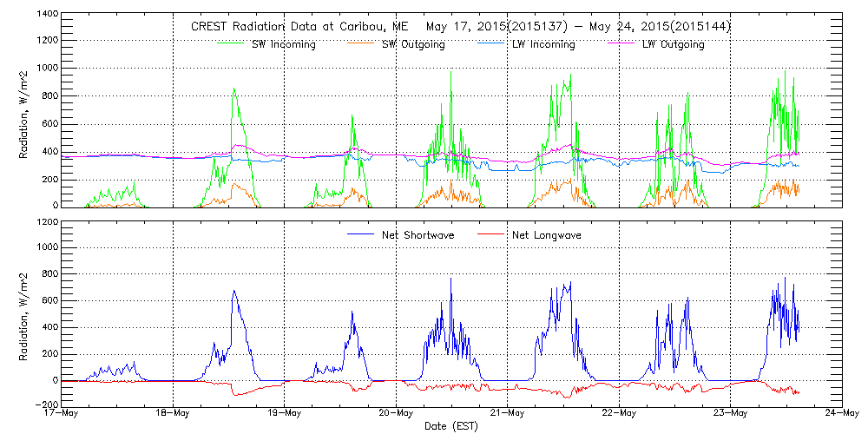This screenshot has height=434, width=868.
Task: Select the 20-May x-axis label
Action: pos(396,414)
